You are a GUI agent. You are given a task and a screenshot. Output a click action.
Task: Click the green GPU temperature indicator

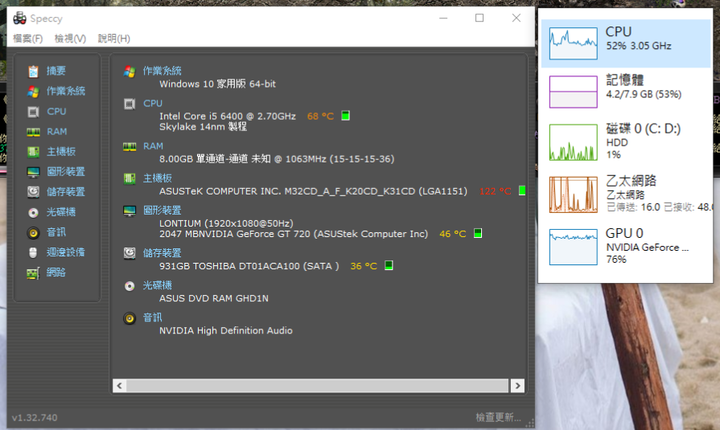(x=478, y=233)
